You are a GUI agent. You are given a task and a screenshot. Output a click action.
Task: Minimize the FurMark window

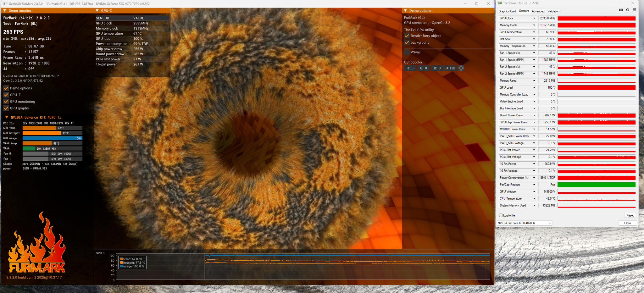tap(465, 4)
